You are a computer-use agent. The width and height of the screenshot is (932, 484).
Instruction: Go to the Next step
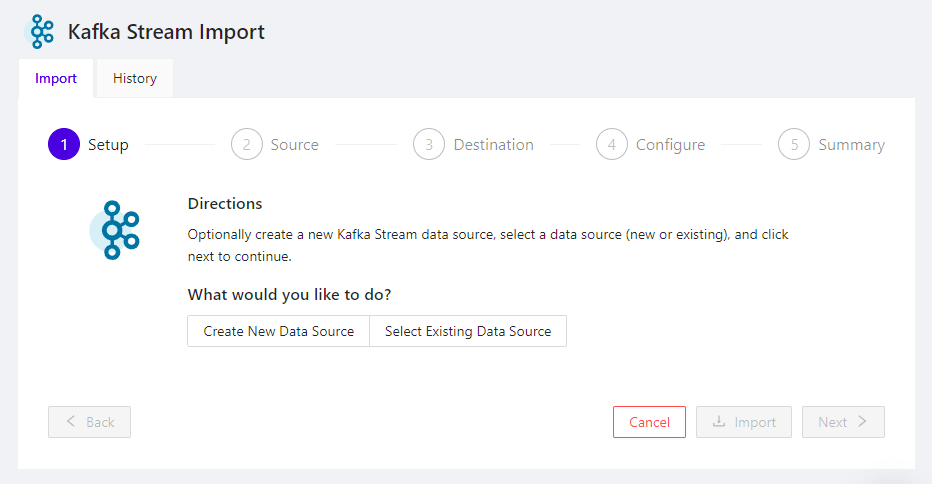pos(843,422)
